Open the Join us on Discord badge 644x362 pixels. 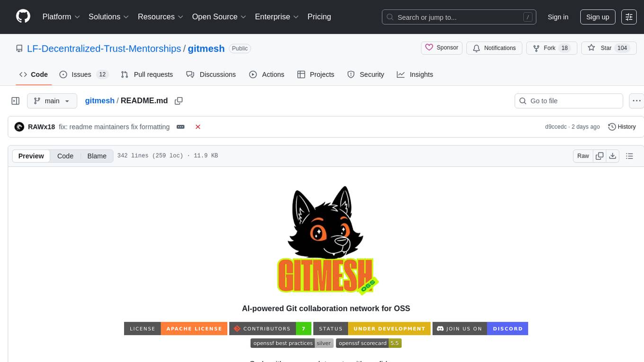pos(480,328)
